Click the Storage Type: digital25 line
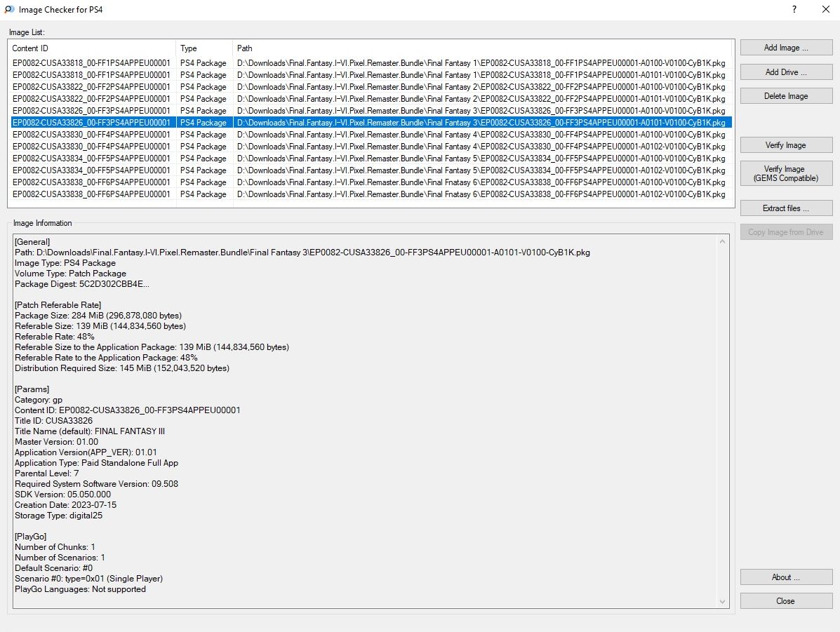The height and width of the screenshot is (632, 840). (58, 516)
